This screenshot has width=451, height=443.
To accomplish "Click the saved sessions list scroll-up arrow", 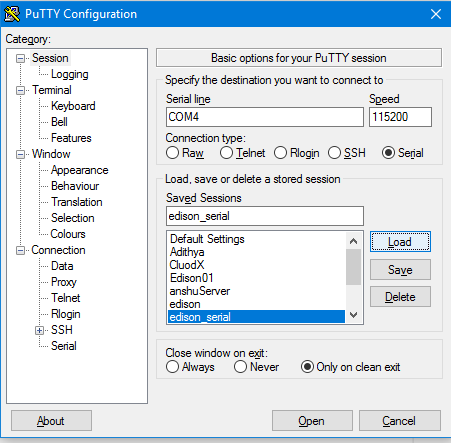I will tap(354, 241).
